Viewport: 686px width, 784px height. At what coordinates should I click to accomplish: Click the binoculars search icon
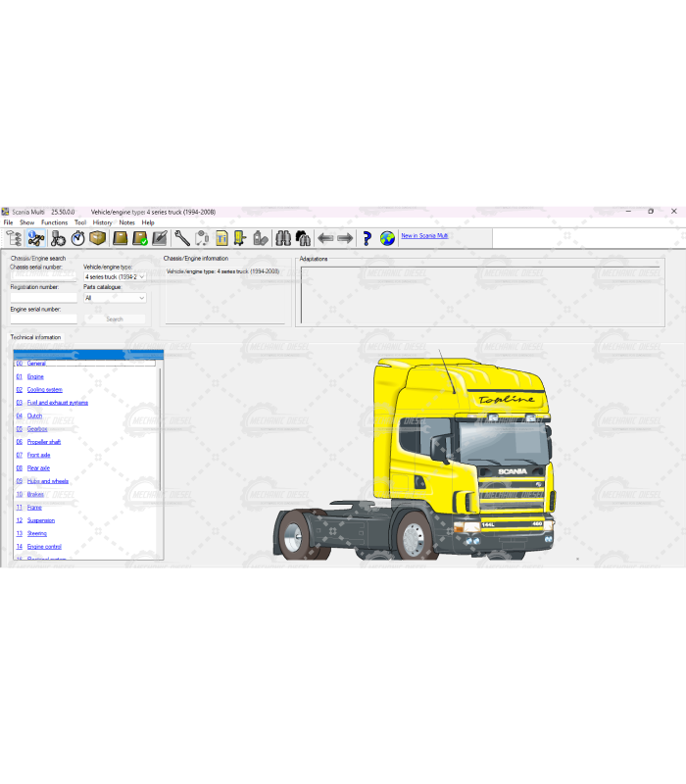282,238
